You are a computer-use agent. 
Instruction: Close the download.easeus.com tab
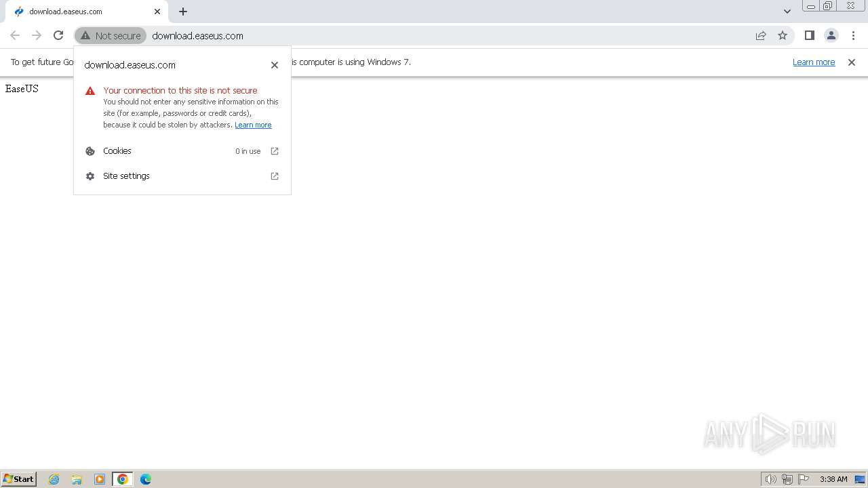[157, 12]
